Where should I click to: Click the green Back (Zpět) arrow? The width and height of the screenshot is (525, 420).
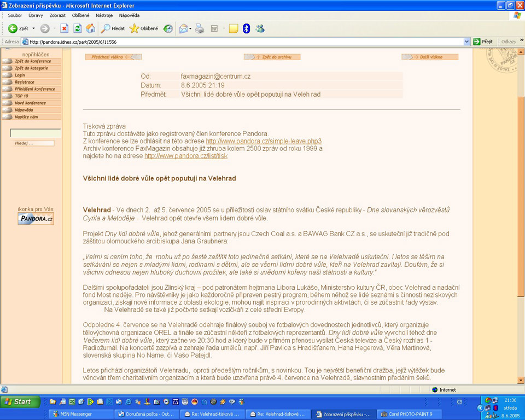[x=13, y=29]
